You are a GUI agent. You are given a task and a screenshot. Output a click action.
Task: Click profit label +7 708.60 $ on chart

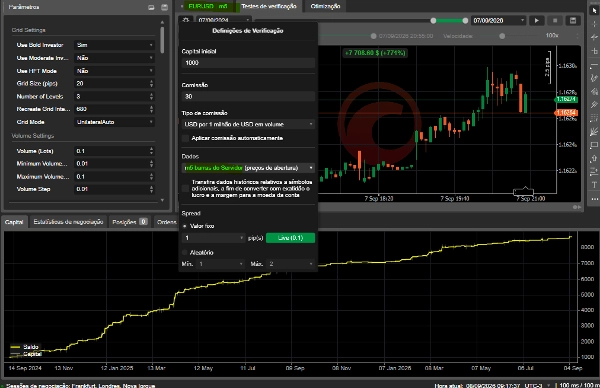[375, 53]
